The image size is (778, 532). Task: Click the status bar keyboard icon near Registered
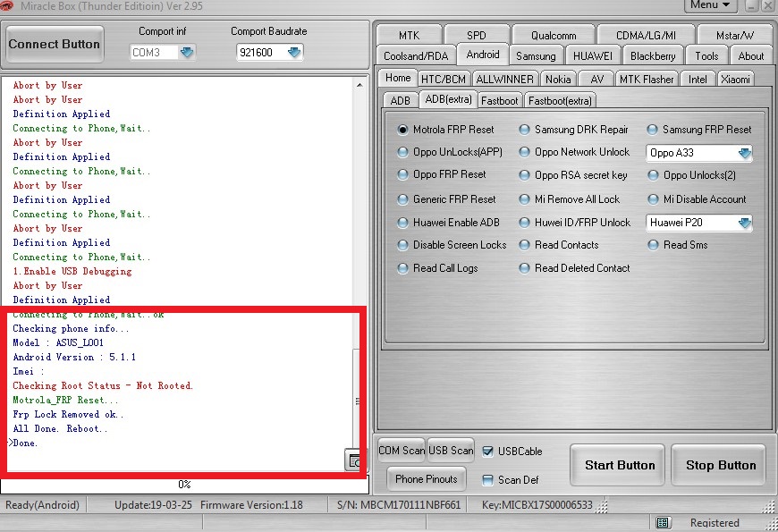pyautogui.click(x=664, y=522)
